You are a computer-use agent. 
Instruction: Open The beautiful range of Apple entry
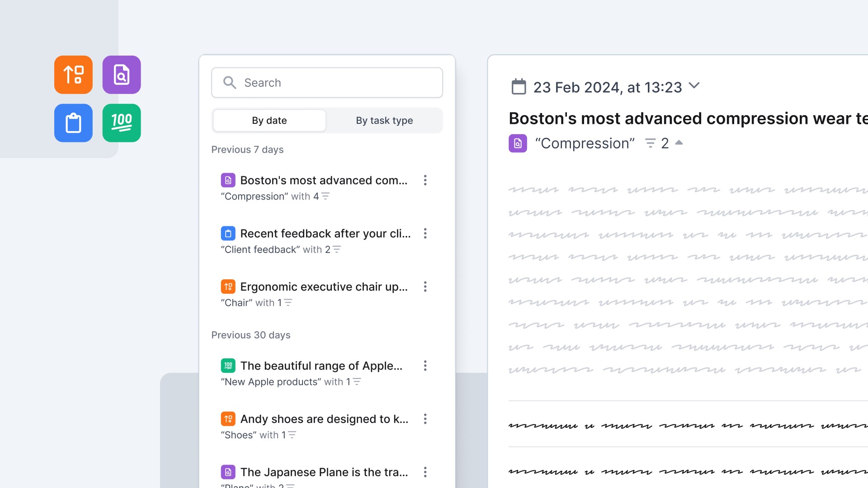click(x=321, y=366)
